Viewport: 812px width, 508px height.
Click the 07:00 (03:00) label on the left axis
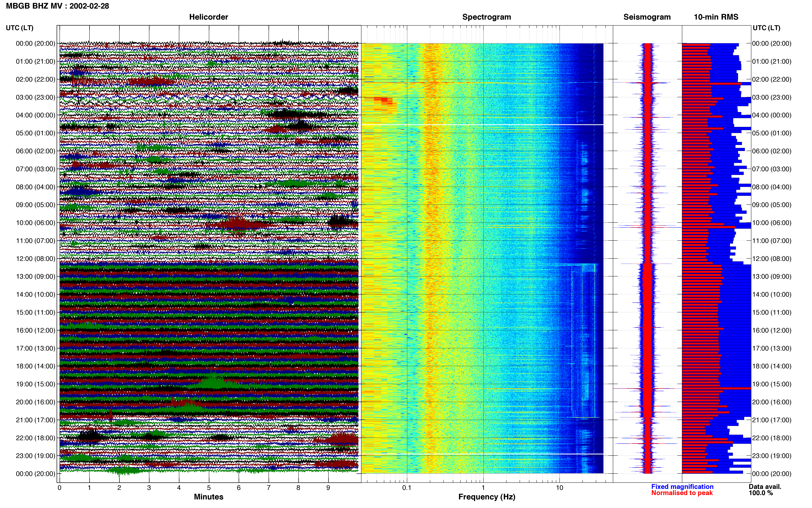(x=35, y=169)
